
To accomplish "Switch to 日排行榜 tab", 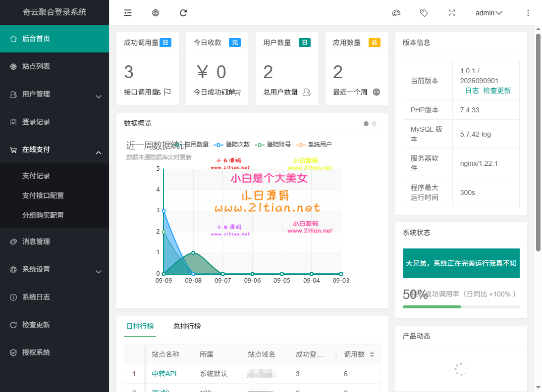I will [140, 326].
